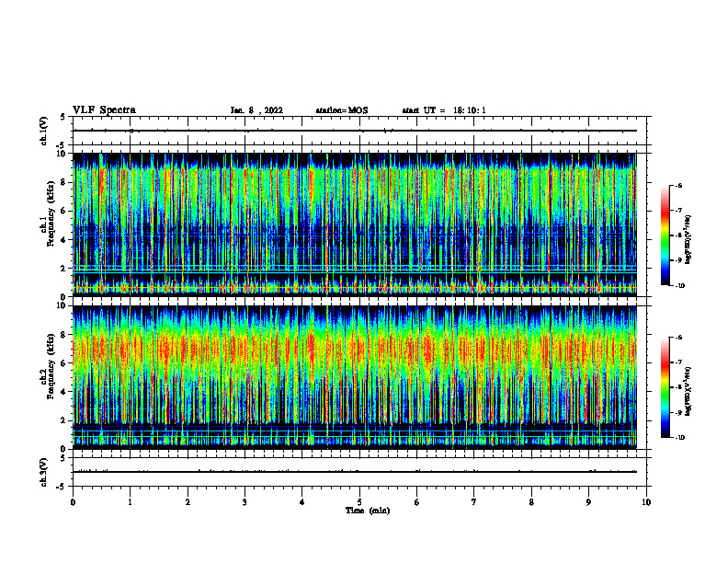The height and width of the screenshot is (563, 728).
Task: Click the ch.1(V) axis "5" tick label
Action: click(63, 118)
